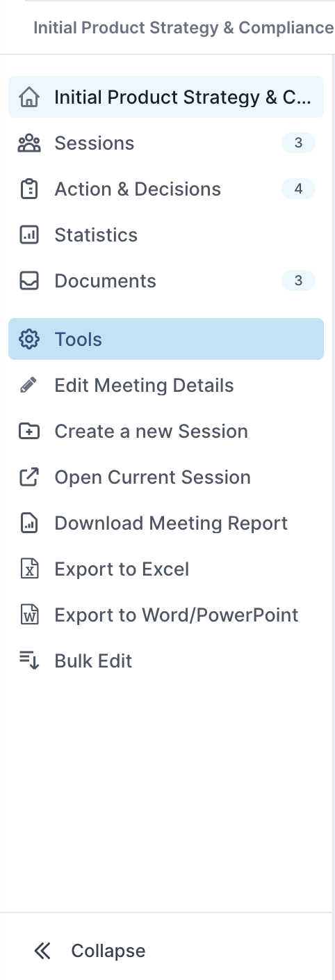Click the Excel file icon

coord(29,569)
